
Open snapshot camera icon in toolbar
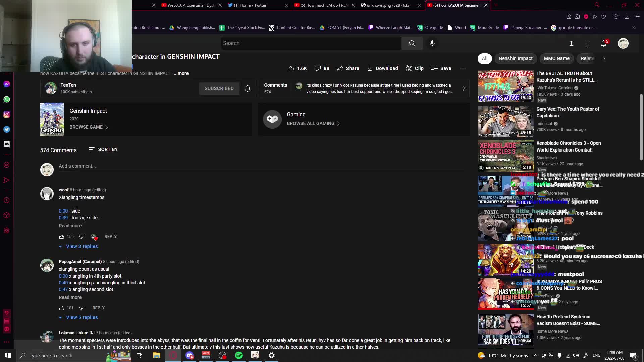pos(577,17)
